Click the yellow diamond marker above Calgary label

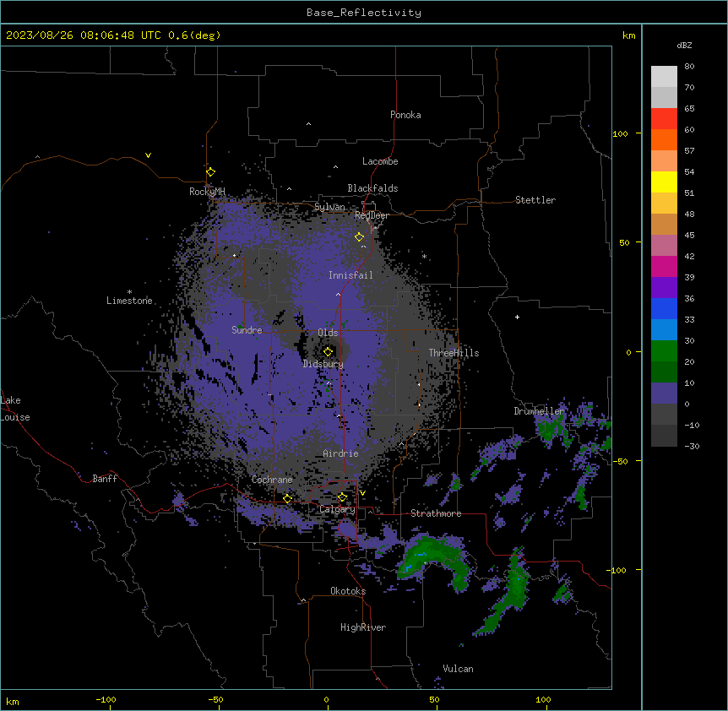[342, 497]
